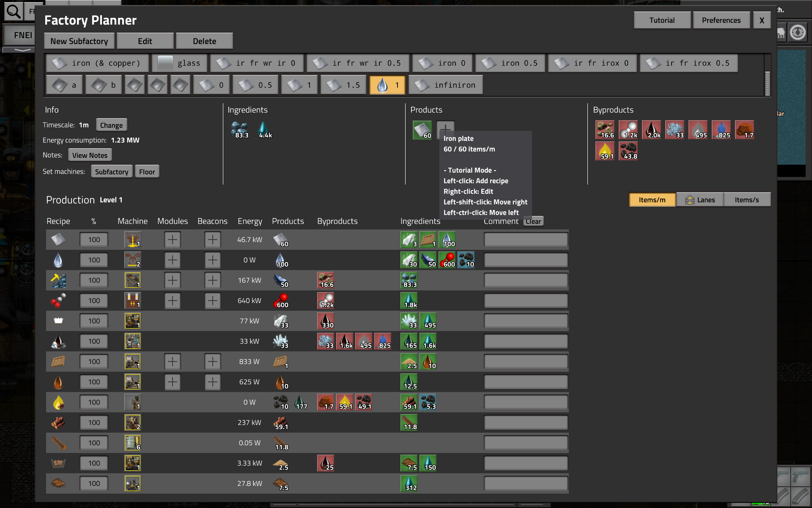Click the percentage field of first recipe
The width and height of the screenshot is (812, 508).
(x=94, y=240)
